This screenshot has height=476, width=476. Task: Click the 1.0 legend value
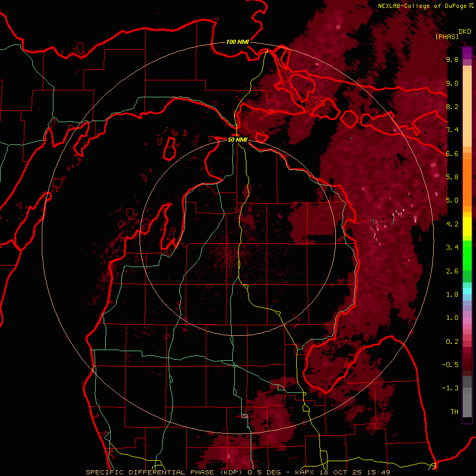click(x=452, y=318)
